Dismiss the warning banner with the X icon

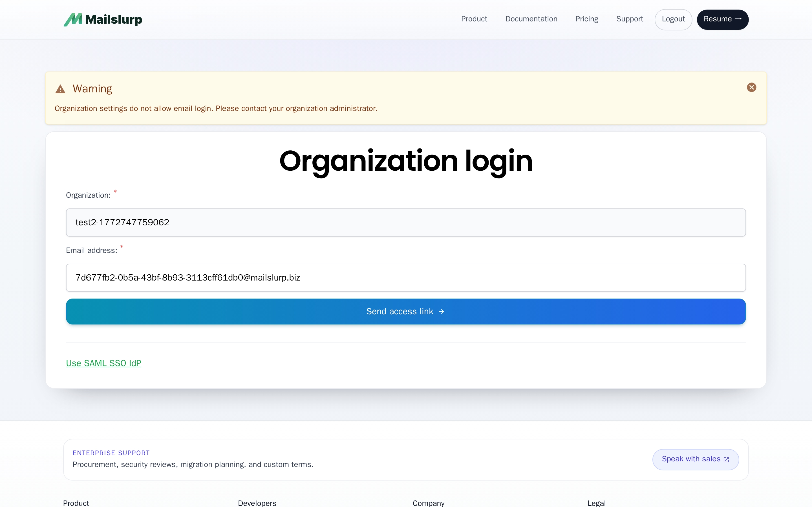(752, 87)
